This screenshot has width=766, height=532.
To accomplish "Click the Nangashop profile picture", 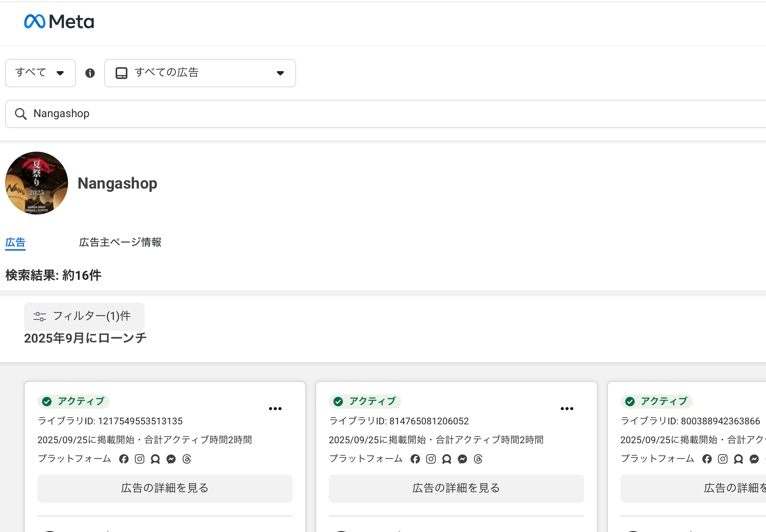I will click(37, 183).
